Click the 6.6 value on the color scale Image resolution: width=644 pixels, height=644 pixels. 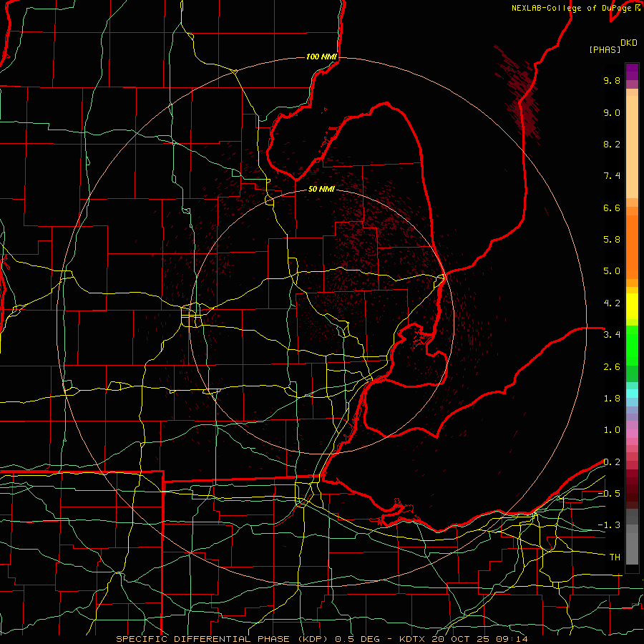pos(612,208)
